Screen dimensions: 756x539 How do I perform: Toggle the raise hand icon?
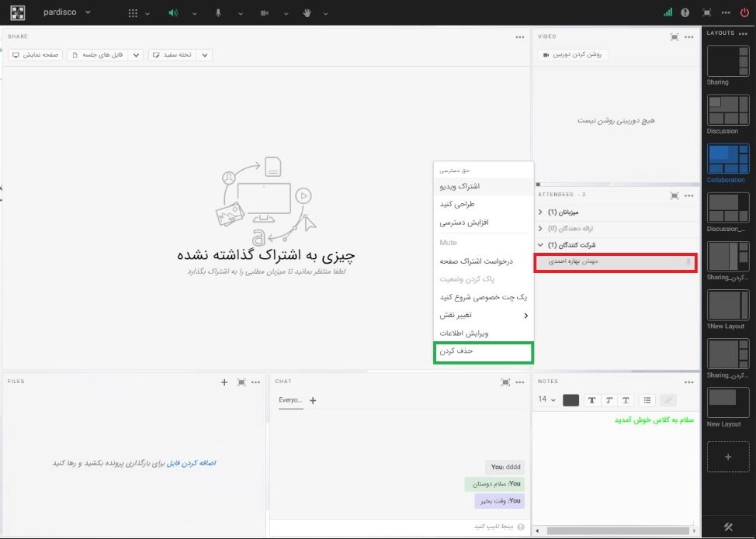point(307,13)
